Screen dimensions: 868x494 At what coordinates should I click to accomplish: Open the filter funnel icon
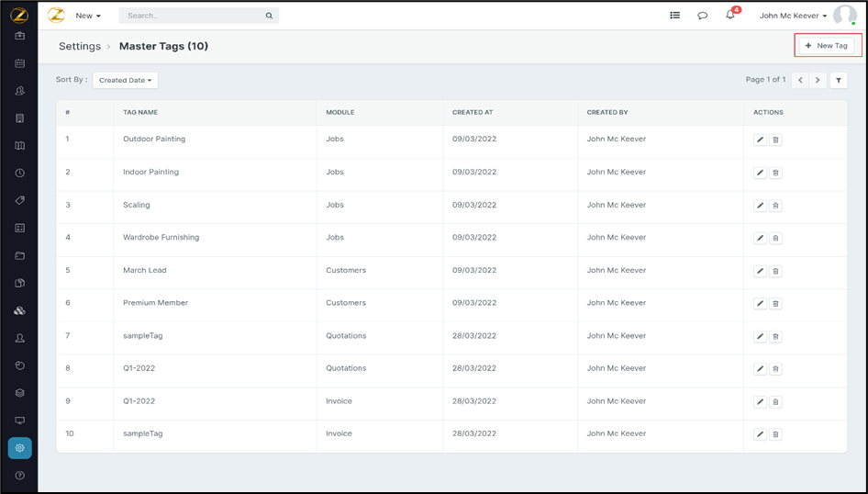pyautogui.click(x=838, y=81)
